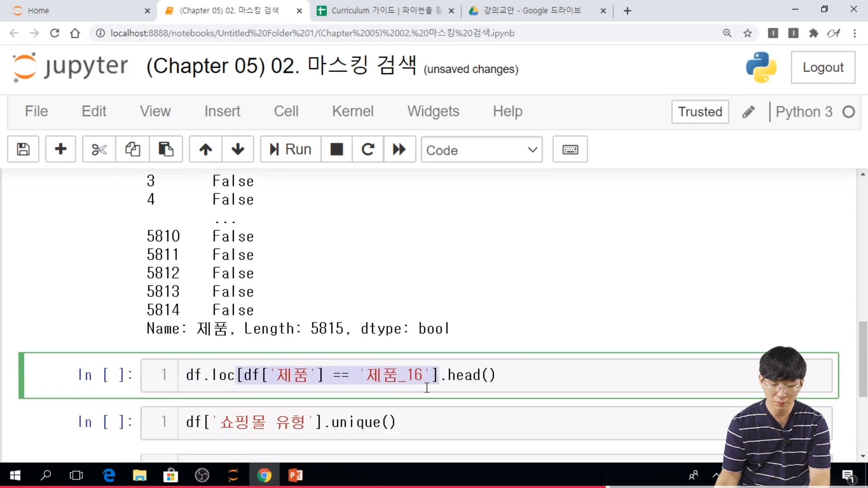Move the selected cell up
Image resolution: width=868 pixels, height=488 pixels.
click(x=206, y=149)
